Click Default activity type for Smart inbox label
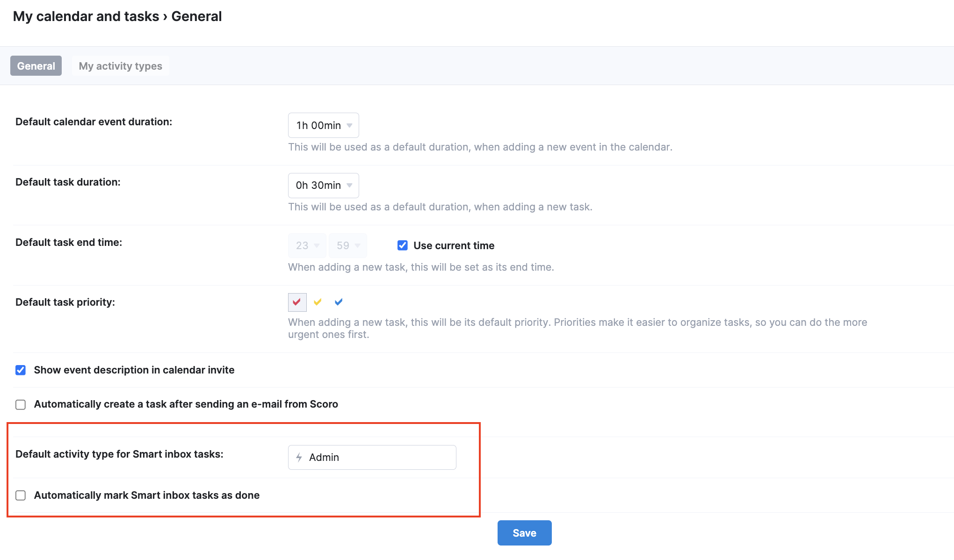The height and width of the screenshot is (560, 954). pos(119,454)
